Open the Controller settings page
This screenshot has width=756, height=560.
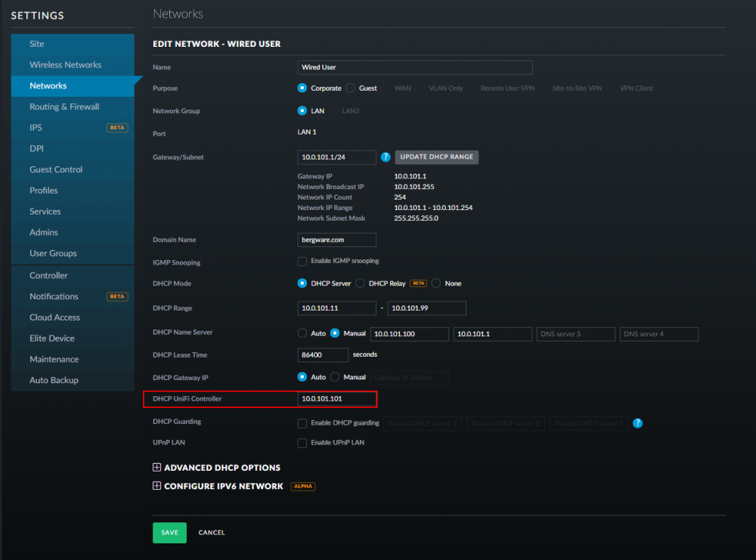click(x=73, y=276)
